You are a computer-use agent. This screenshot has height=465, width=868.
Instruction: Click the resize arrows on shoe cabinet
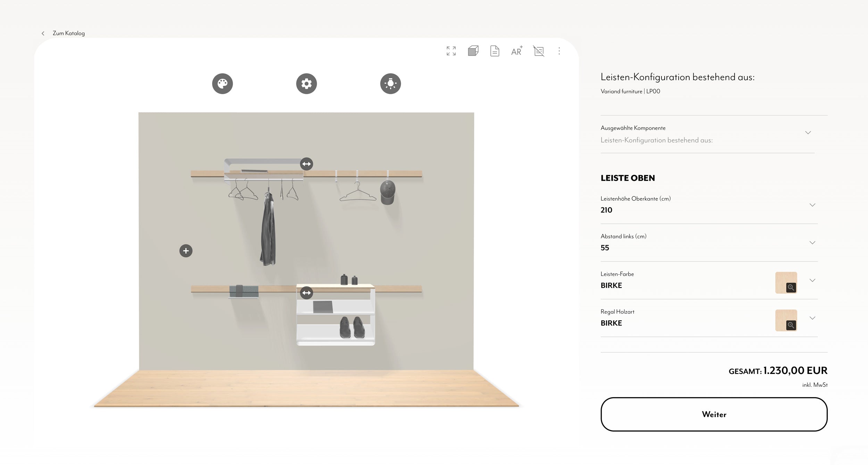pos(306,293)
